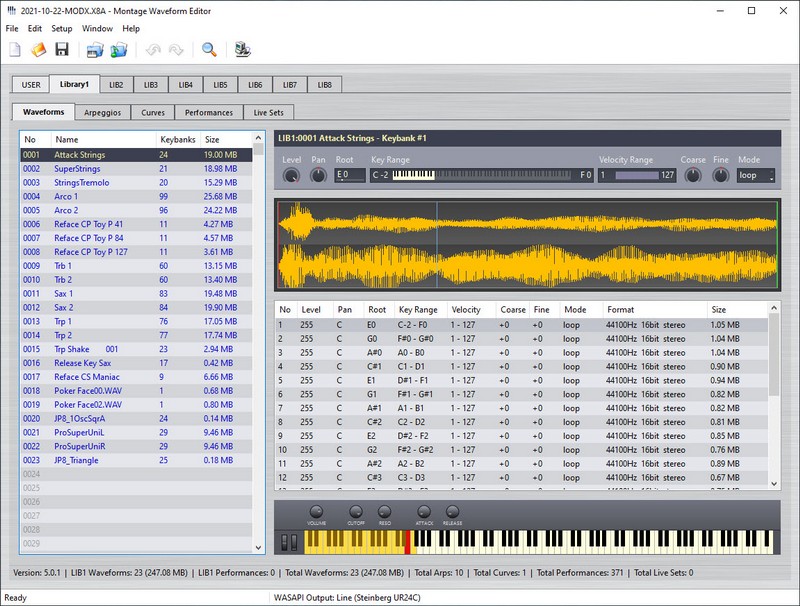Click the Open file icon in toolbar
Screen dimensions: 800x606
[x=39, y=50]
